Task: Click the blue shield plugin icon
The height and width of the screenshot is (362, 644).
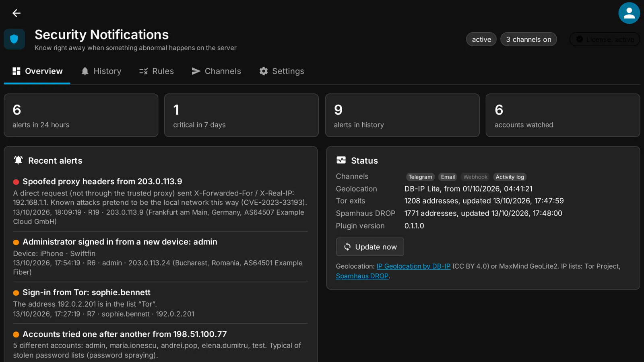Action: (14, 39)
